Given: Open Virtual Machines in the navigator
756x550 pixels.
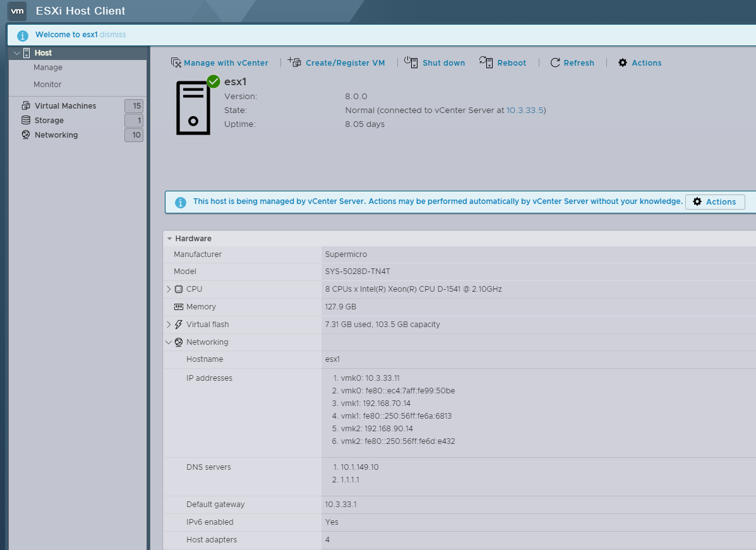Looking at the screenshot, I should click(x=65, y=105).
